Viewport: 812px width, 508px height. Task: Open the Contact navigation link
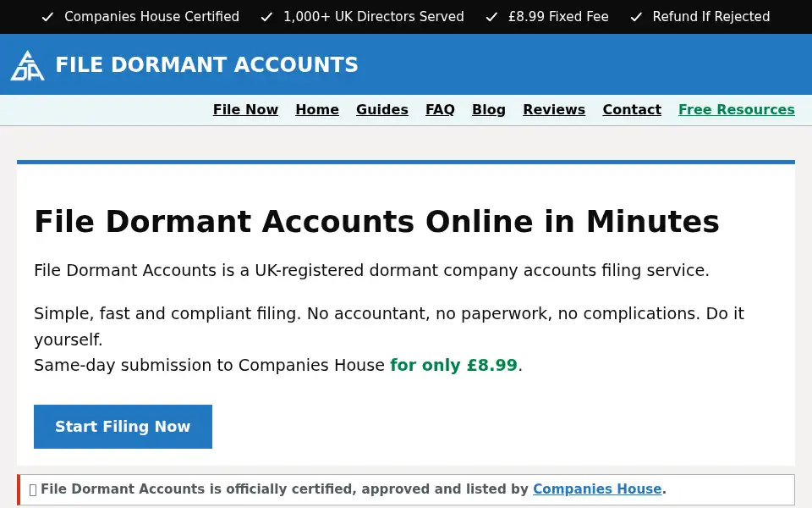pos(632,110)
